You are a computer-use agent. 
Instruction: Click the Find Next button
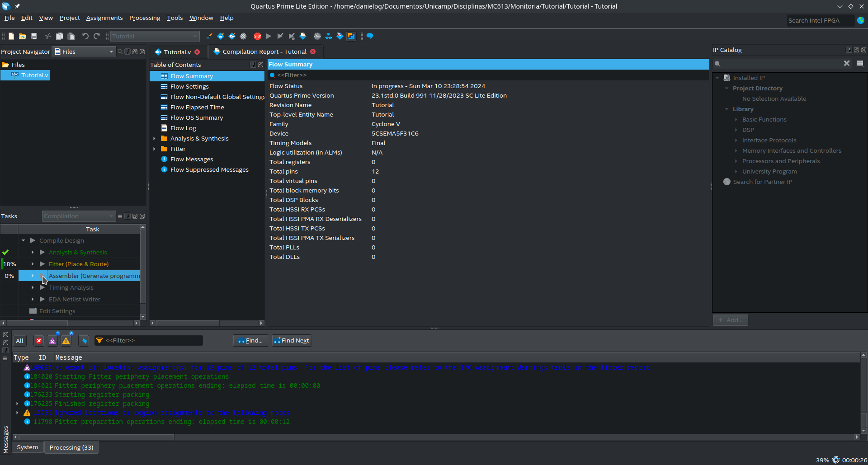292,340
